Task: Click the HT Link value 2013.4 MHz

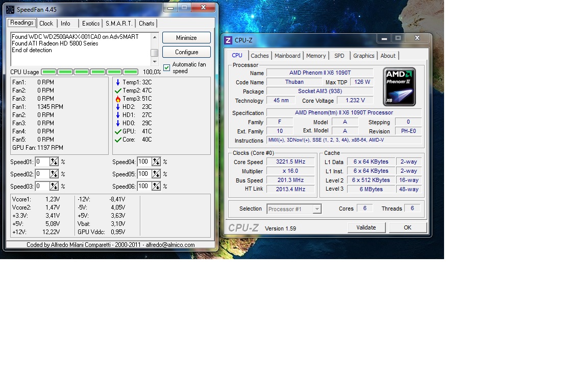Action: tap(290, 189)
